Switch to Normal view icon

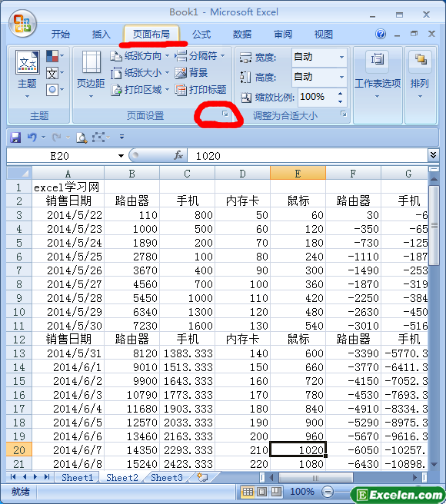point(248,492)
